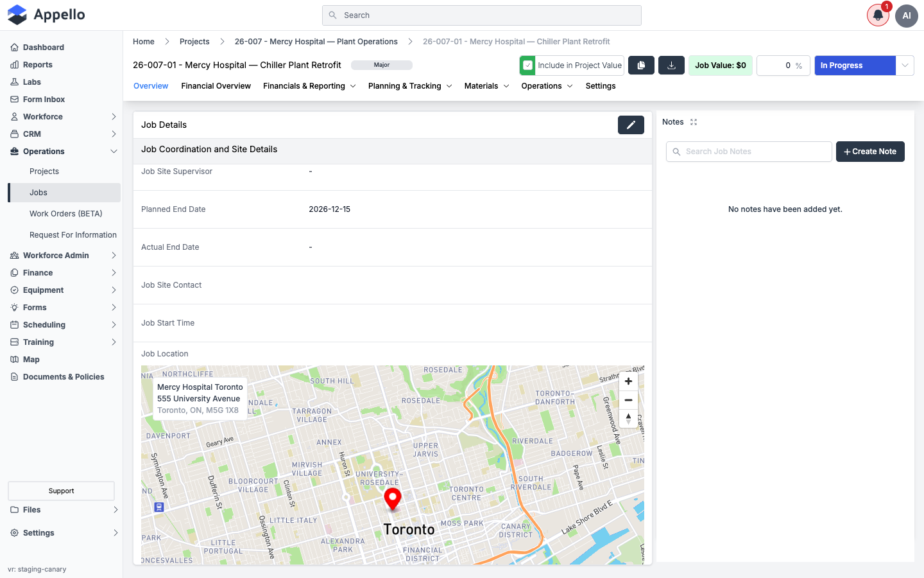Click the Create Note button

click(x=870, y=152)
